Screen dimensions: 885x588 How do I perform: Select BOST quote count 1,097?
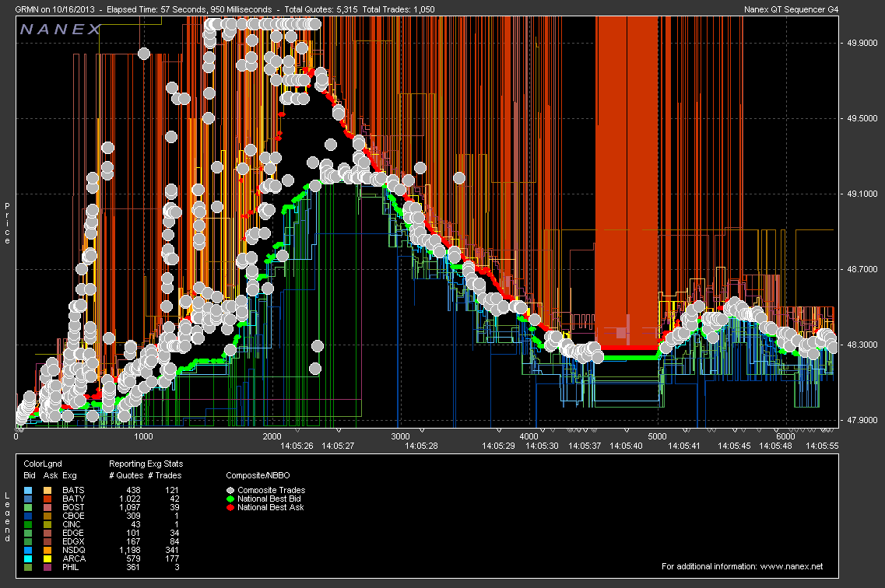(130, 507)
